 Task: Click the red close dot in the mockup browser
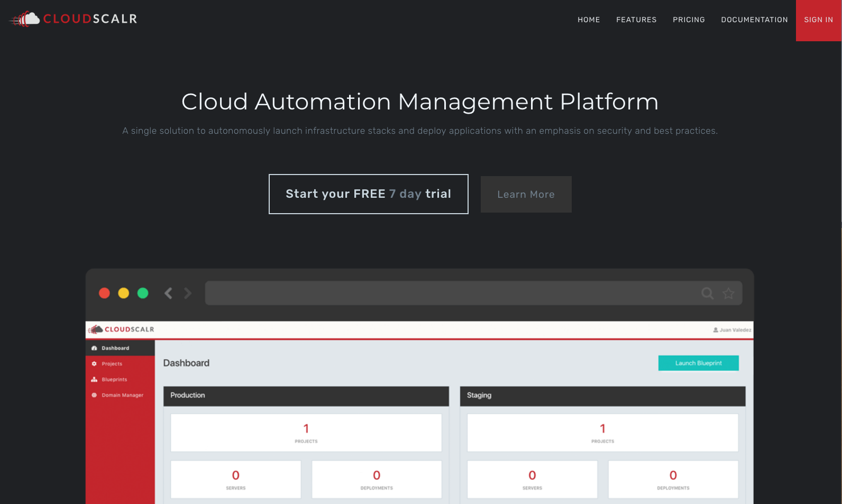(104, 293)
